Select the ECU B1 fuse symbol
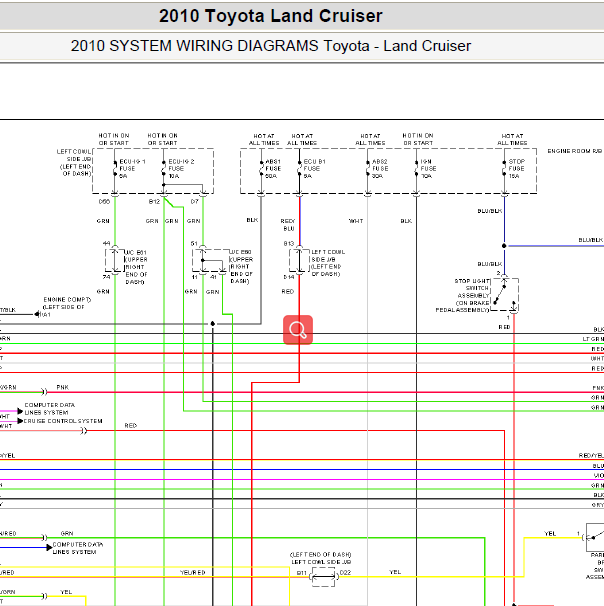The width and height of the screenshot is (604, 606). point(298,167)
